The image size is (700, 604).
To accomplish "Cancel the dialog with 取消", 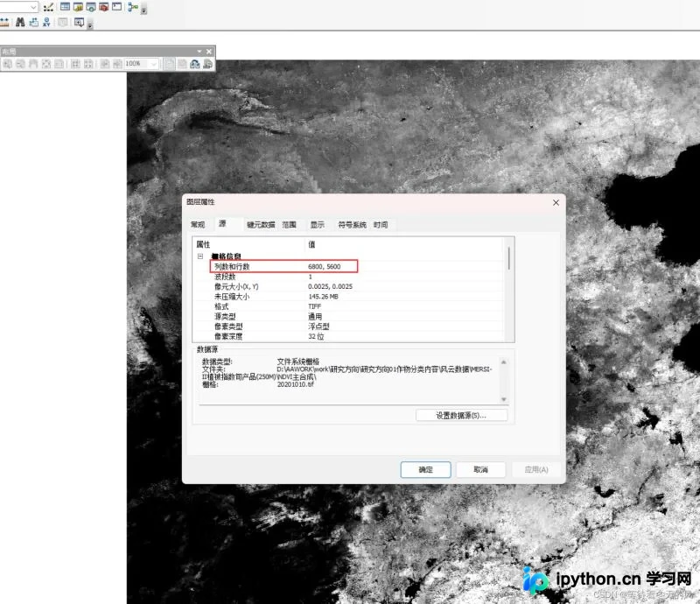I will pyautogui.click(x=480, y=469).
